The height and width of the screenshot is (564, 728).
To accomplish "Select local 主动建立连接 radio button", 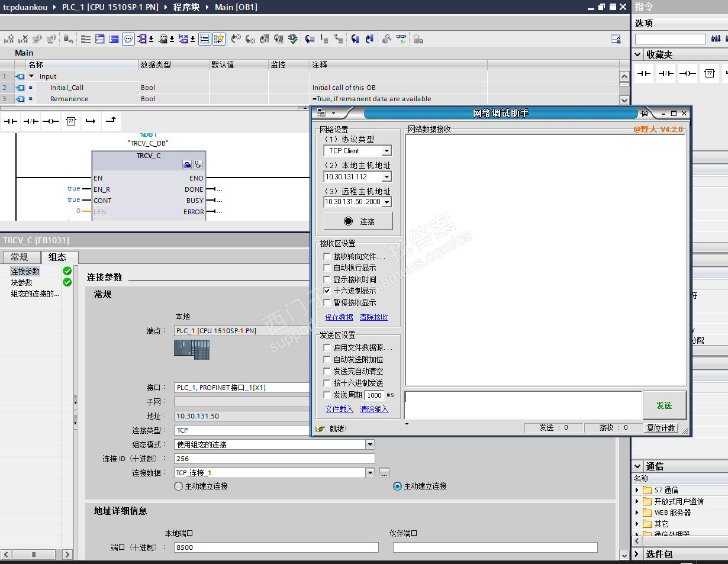I will click(x=179, y=486).
